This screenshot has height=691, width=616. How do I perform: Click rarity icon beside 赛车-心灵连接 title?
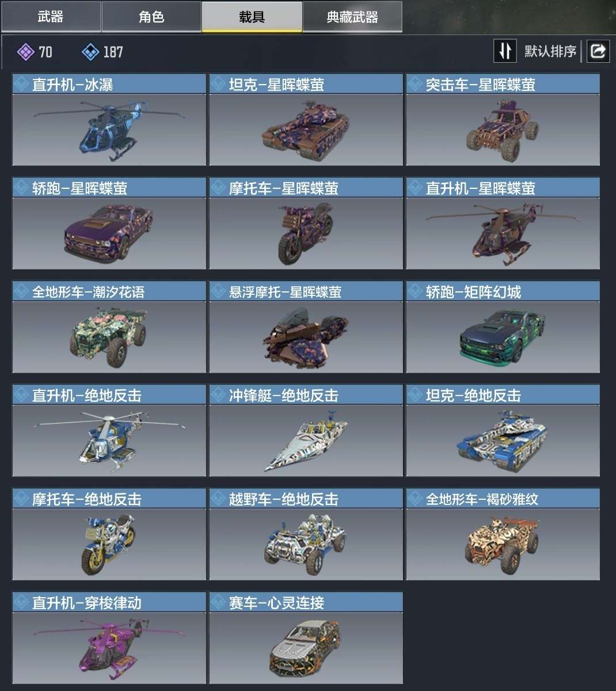coord(219,602)
